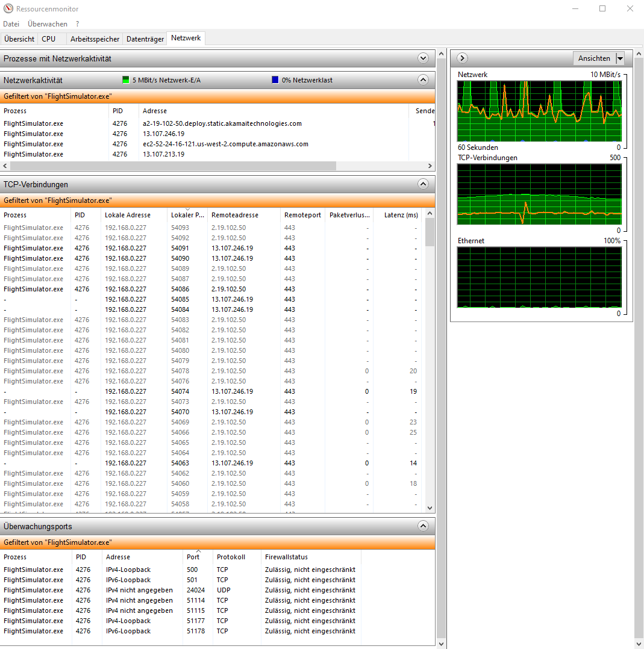The height and width of the screenshot is (649, 644).
Task: Collapse the graph panel using the arrow button
Action: (461, 58)
